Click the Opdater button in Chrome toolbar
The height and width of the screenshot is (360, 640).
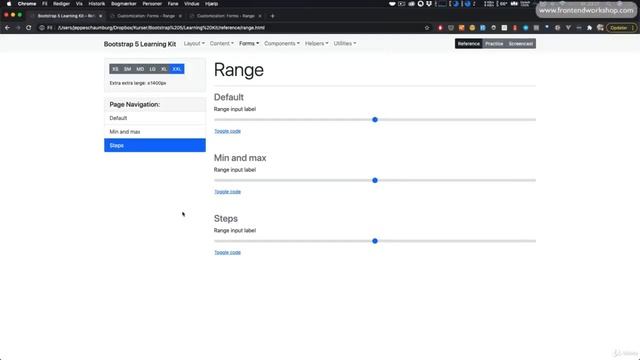point(621,28)
